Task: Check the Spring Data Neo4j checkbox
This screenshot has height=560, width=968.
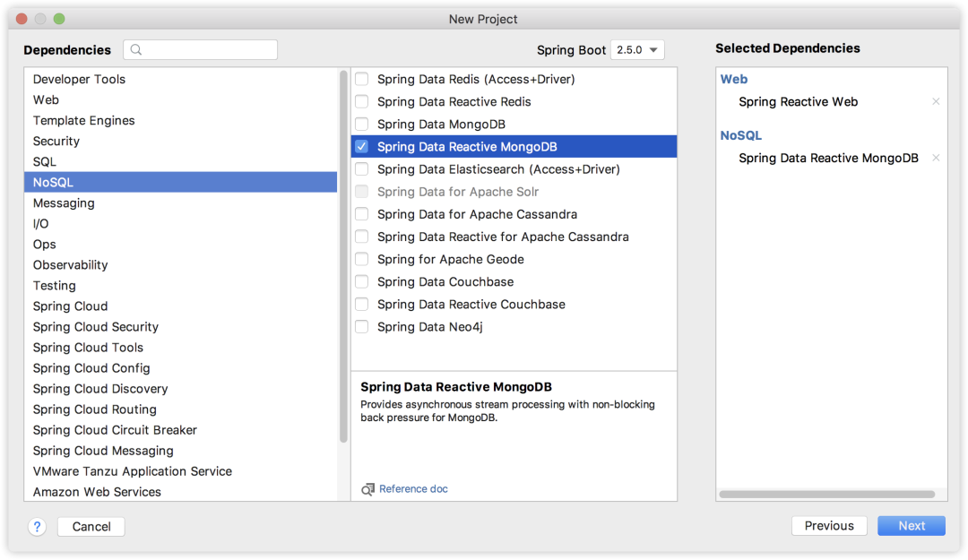Action: pos(362,327)
